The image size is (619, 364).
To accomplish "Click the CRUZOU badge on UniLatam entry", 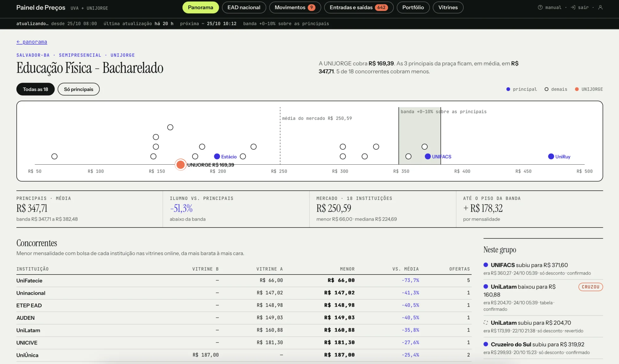I will (591, 287).
